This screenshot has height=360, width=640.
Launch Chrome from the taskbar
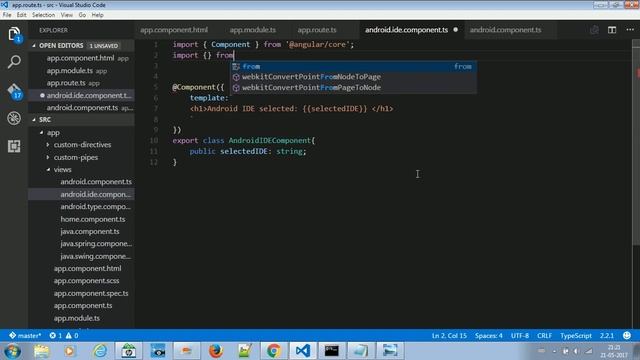(273, 351)
